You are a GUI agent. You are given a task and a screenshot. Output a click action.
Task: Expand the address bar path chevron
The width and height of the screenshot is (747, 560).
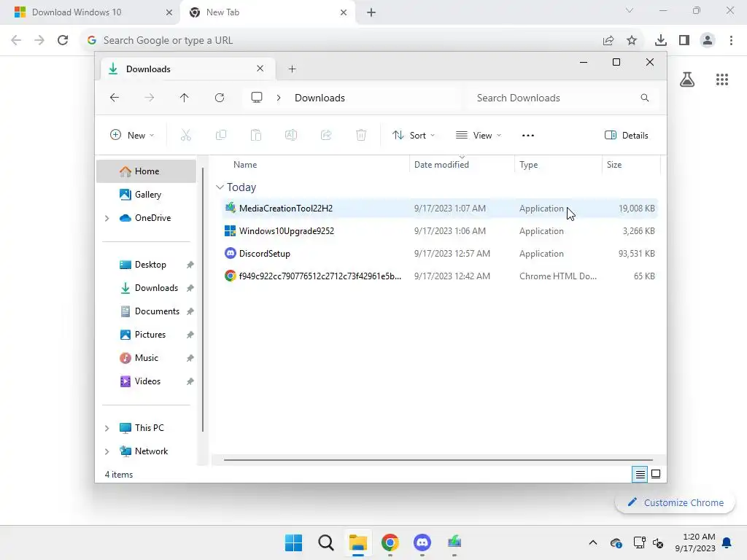coord(279,98)
